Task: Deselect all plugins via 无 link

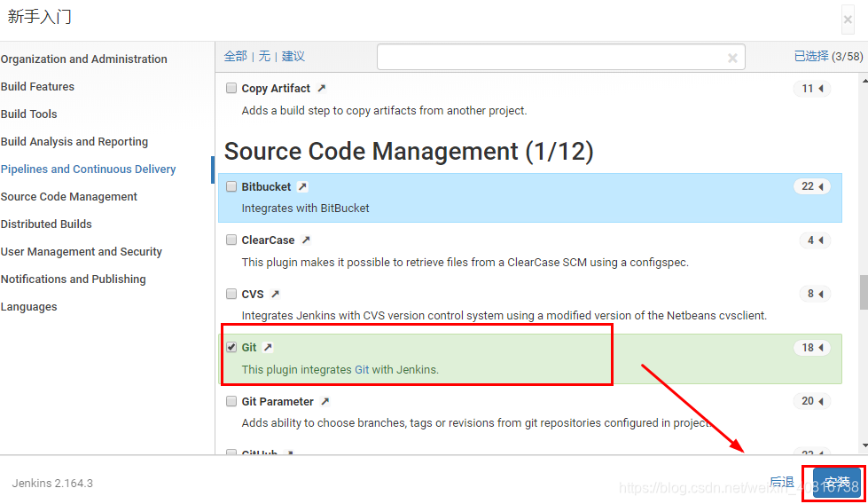Action: pos(264,56)
